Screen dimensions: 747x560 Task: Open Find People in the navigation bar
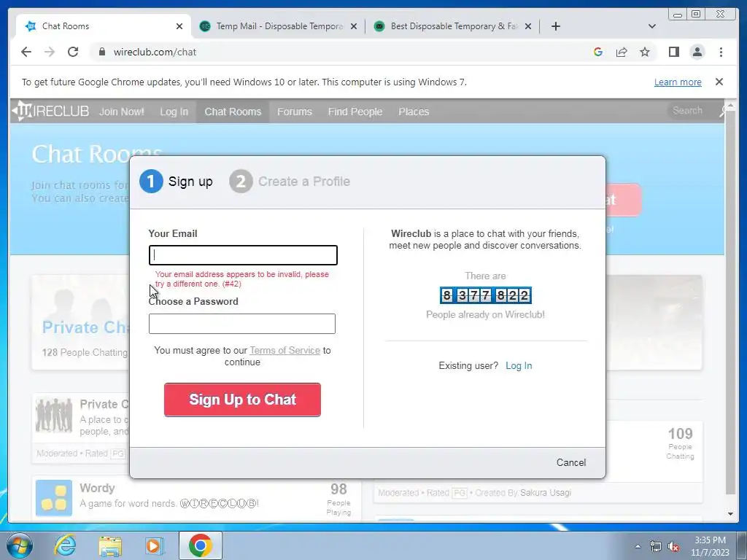(x=355, y=112)
